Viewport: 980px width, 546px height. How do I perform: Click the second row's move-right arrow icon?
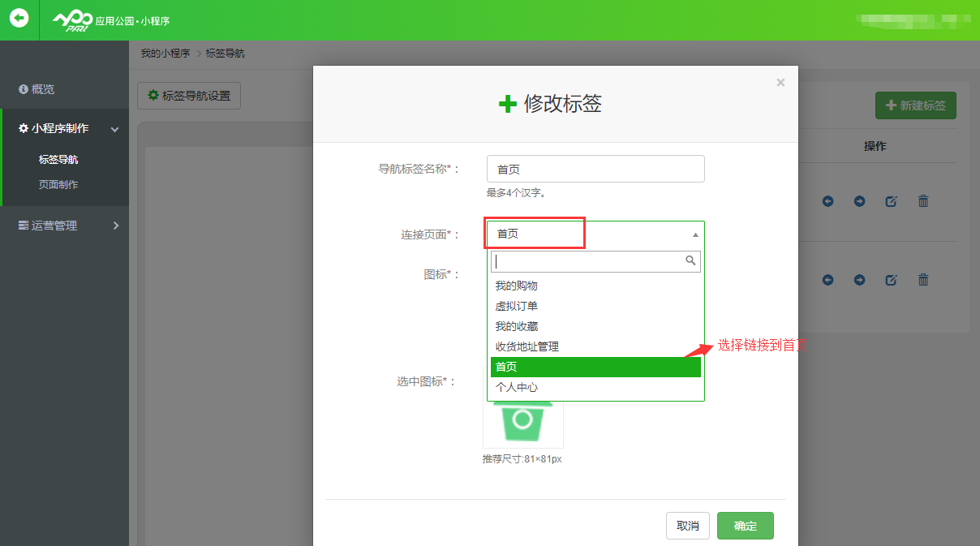click(859, 280)
